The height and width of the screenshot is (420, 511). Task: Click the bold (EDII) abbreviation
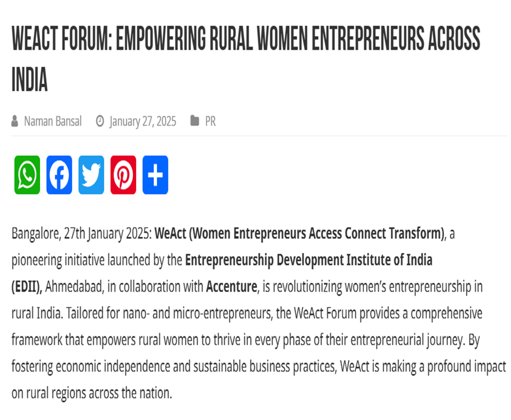point(26,287)
